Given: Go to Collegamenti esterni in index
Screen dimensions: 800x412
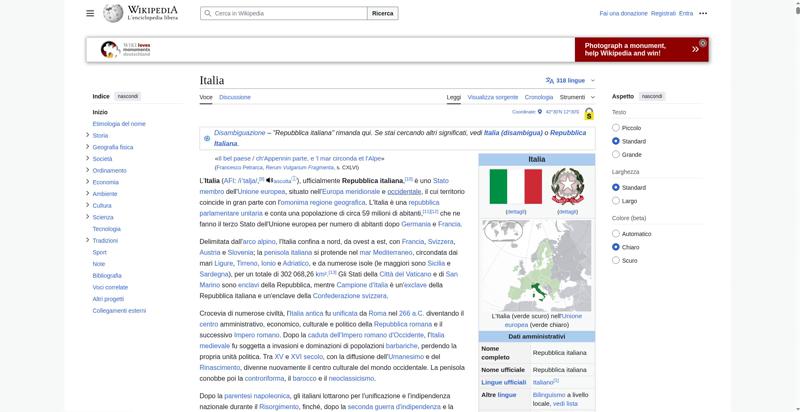Looking at the screenshot, I should point(119,311).
